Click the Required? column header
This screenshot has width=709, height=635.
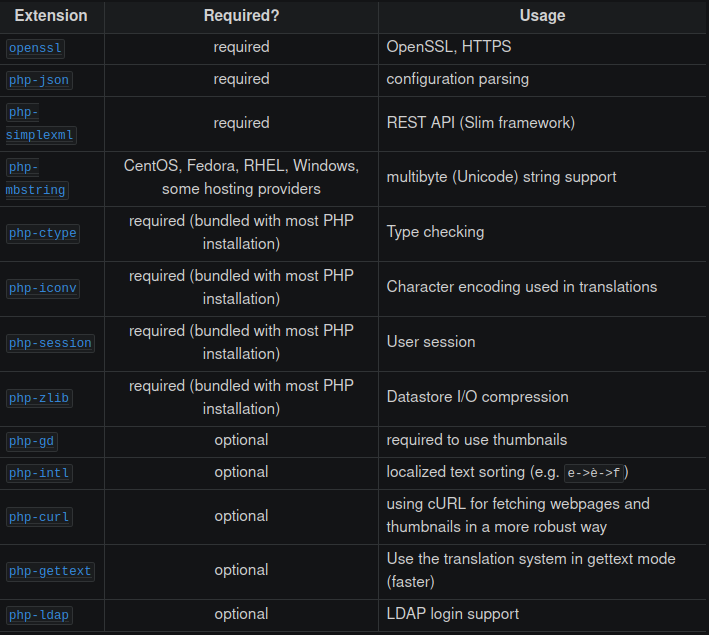pyautogui.click(x=241, y=16)
